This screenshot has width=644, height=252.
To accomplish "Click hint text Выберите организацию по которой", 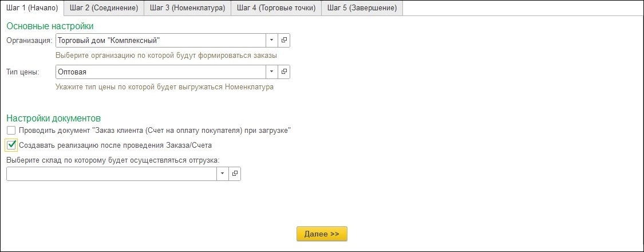I will point(167,56).
